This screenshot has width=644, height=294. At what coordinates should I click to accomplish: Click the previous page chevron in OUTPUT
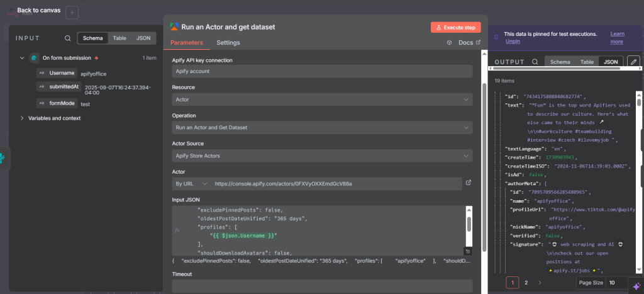click(499, 283)
